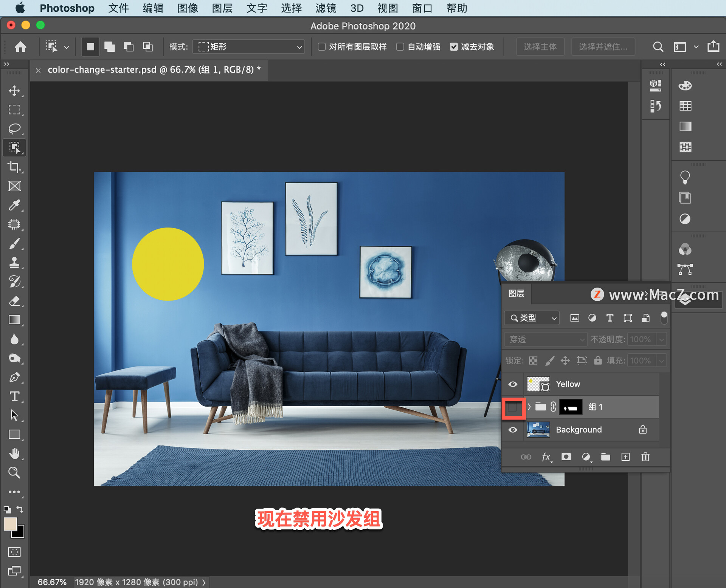
Task: Open the 图层 menu
Action: pos(222,8)
